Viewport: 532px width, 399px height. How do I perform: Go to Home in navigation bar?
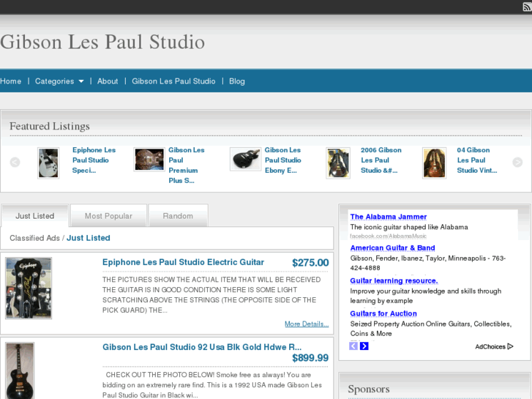click(x=10, y=81)
